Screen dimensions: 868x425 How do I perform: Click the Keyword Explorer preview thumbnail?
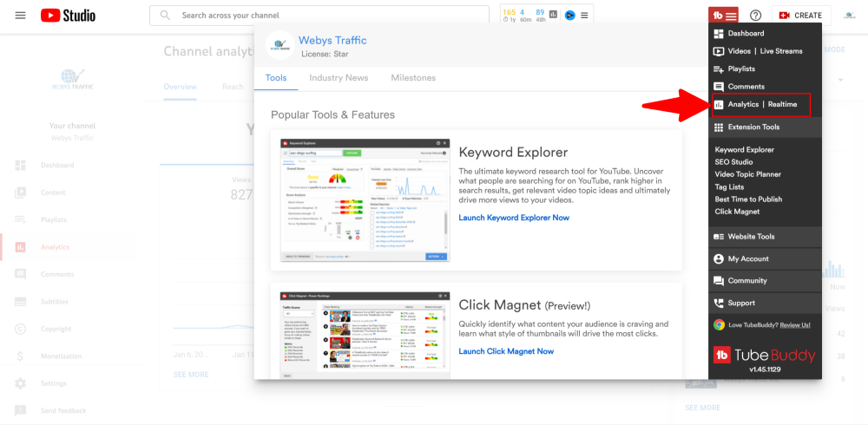coord(365,200)
